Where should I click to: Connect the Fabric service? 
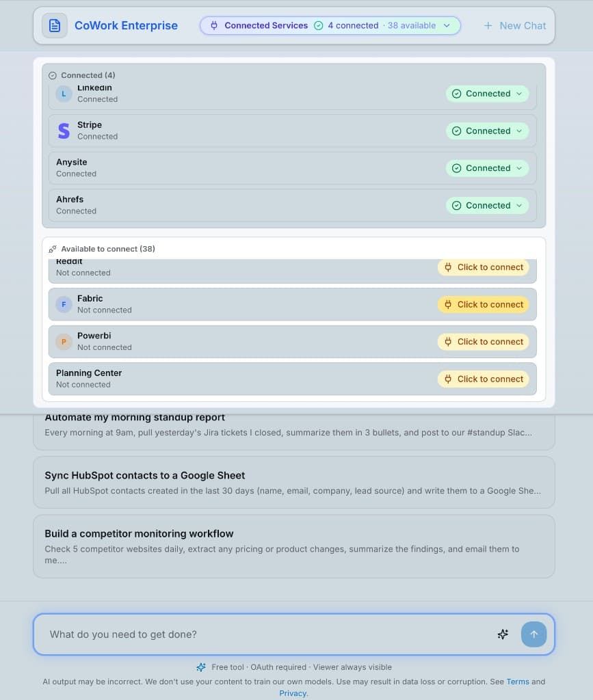tap(484, 304)
